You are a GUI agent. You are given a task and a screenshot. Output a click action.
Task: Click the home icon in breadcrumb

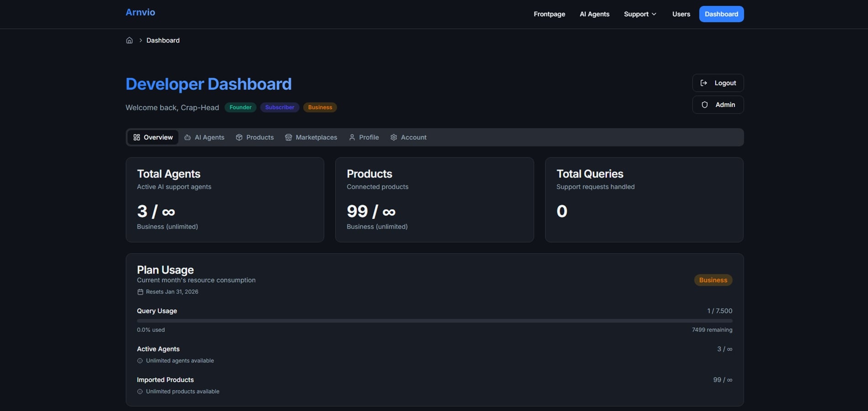click(129, 40)
